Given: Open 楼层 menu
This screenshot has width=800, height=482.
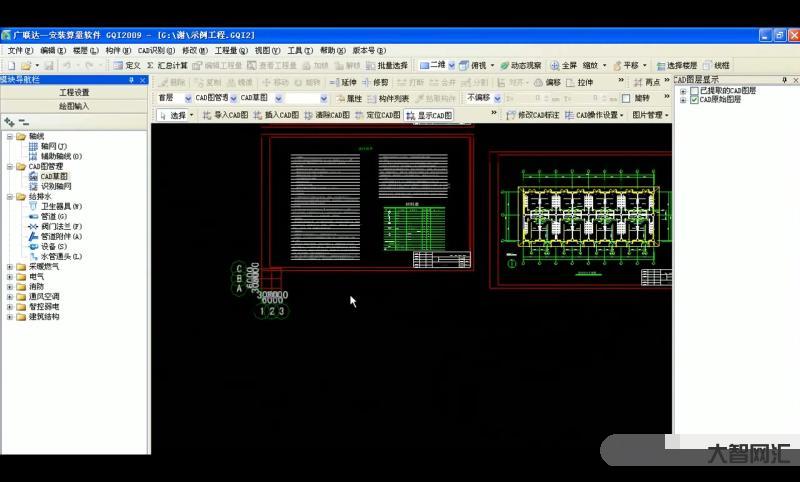Looking at the screenshot, I should click(x=85, y=50).
